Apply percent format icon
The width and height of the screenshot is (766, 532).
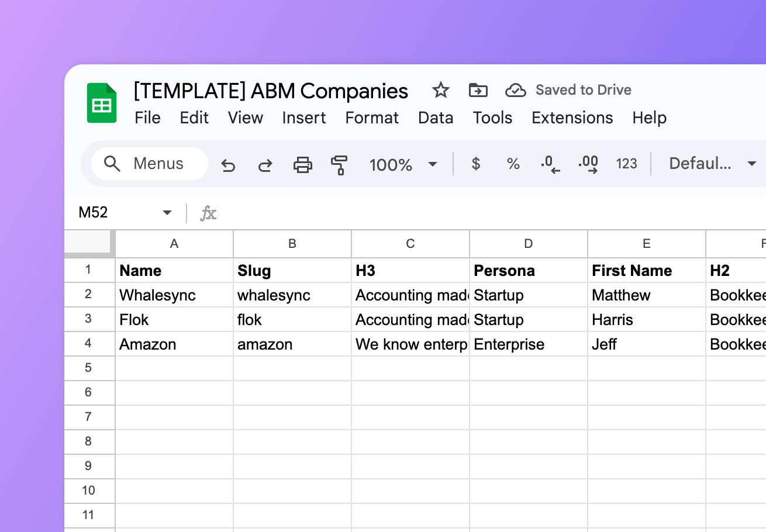(x=513, y=164)
